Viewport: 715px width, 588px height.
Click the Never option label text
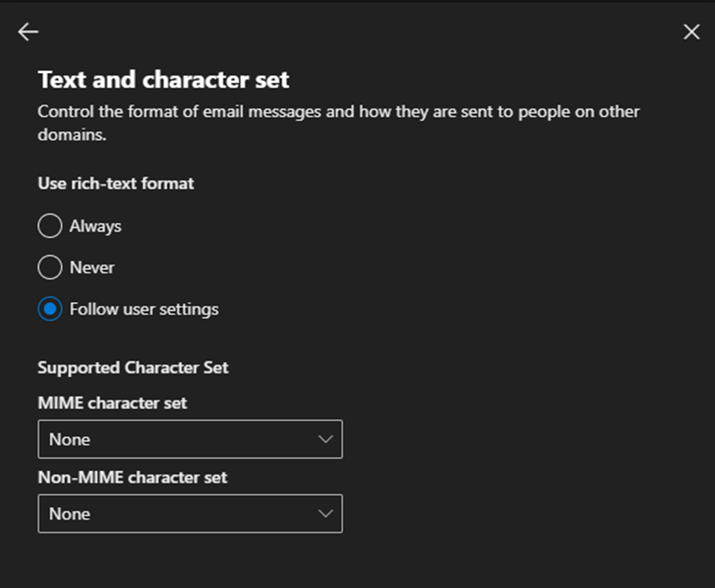[94, 267]
